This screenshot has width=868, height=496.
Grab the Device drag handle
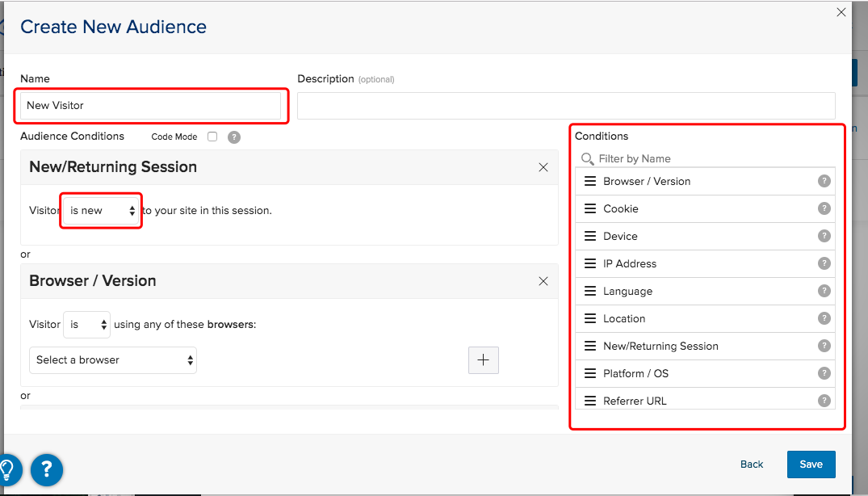pos(590,236)
